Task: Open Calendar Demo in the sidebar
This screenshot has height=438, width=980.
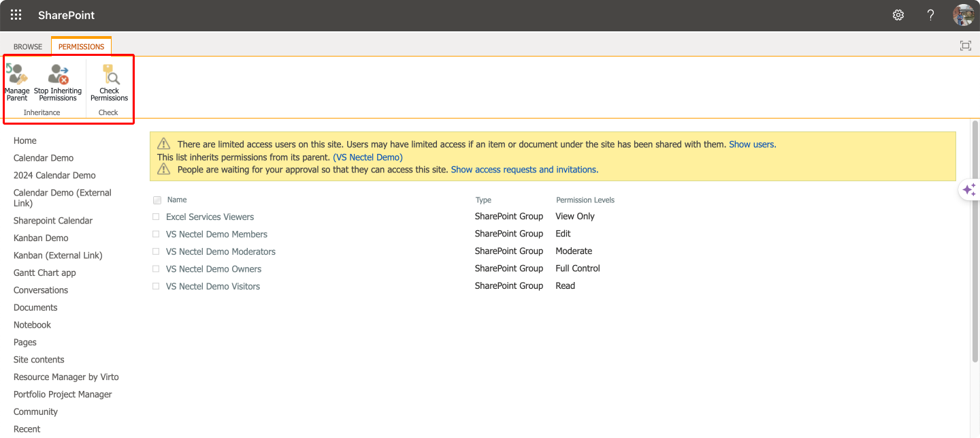Action: point(44,158)
